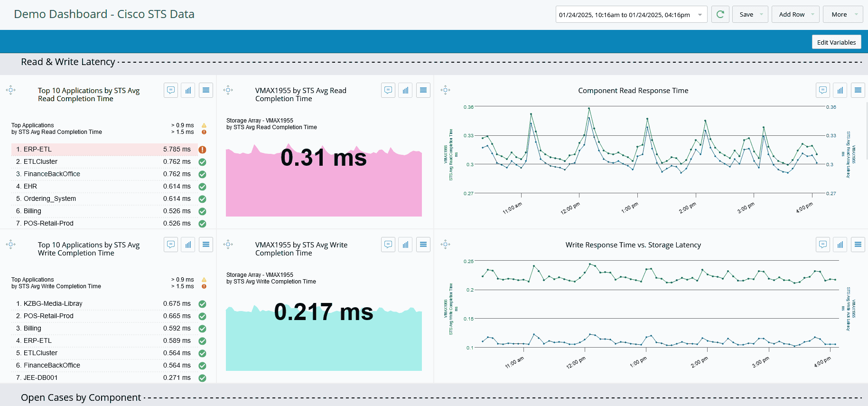This screenshot has width=868, height=406.
Task: Open the VMAX1955 Read Completion Time panel menu
Action: pyautogui.click(x=423, y=90)
